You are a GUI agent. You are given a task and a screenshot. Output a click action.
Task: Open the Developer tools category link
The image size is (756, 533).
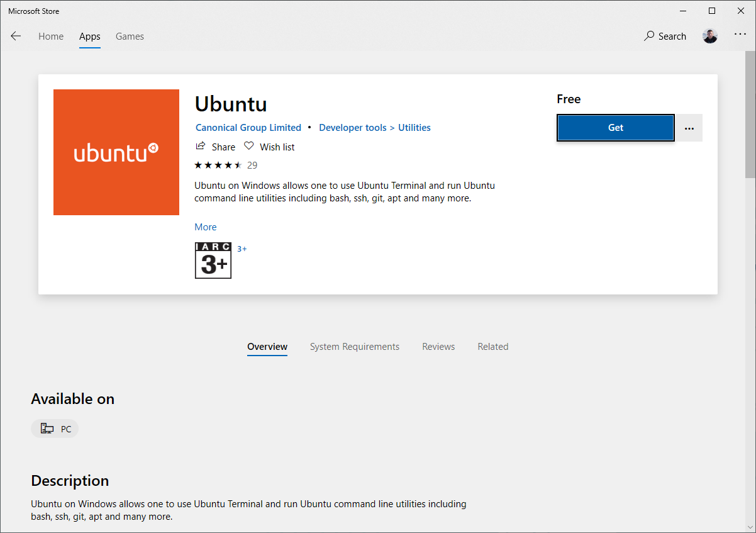[353, 128]
